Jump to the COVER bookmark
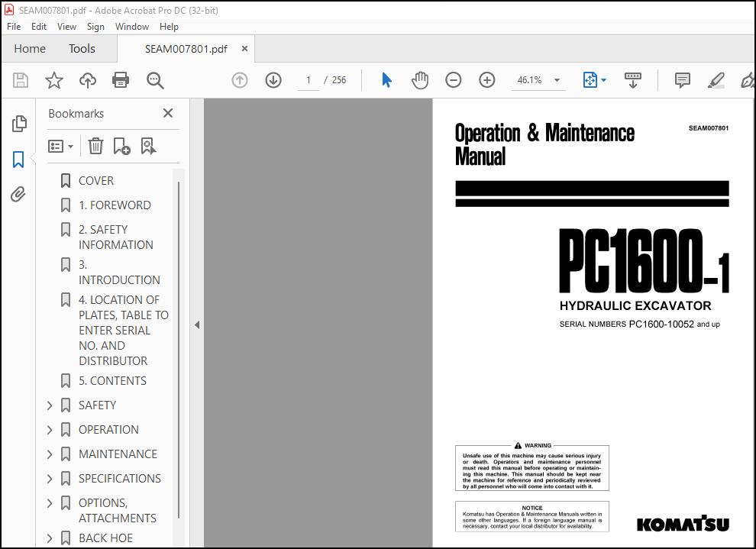756x549 pixels. pyautogui.click(x=96, y=181)
